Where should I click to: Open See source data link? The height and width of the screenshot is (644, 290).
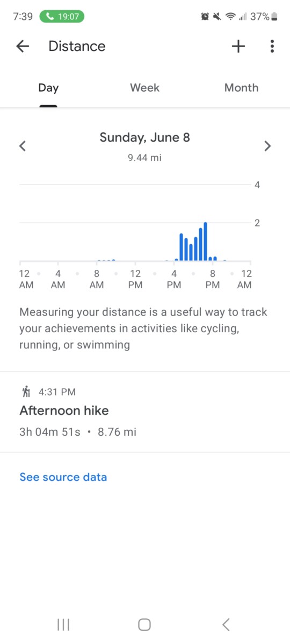tap(63, 477)
